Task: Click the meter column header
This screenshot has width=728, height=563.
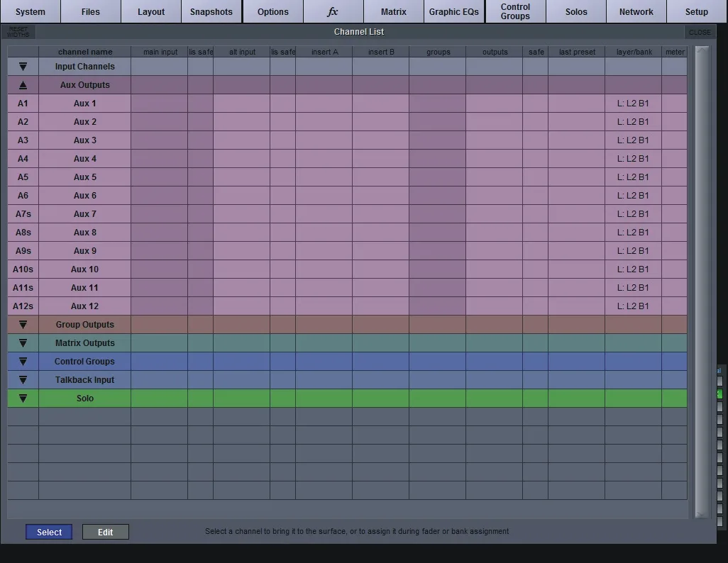Action: 675,52
